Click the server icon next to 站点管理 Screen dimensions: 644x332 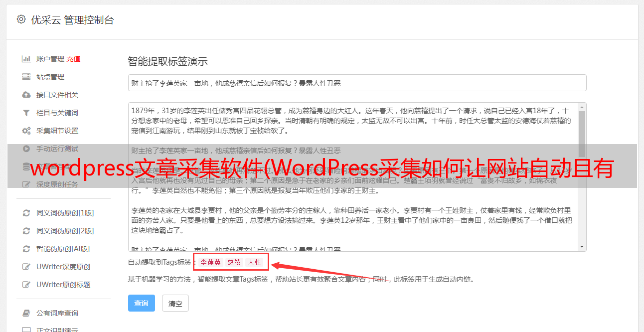point(26,77)
